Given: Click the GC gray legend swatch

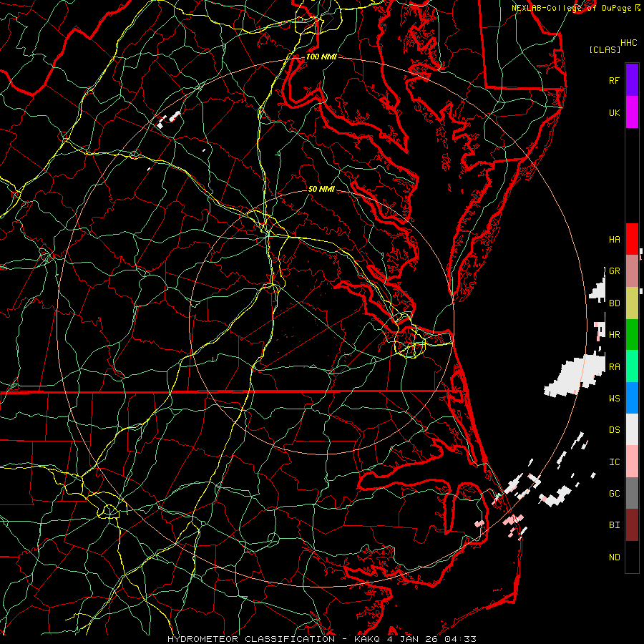Looking at the screenshot, I should [632, 493].
